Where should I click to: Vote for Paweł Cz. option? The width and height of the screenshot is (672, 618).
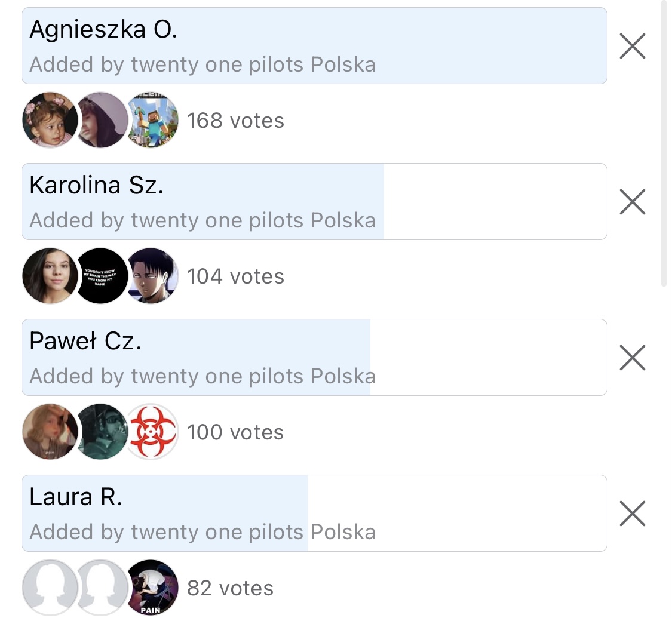point(314,358)
